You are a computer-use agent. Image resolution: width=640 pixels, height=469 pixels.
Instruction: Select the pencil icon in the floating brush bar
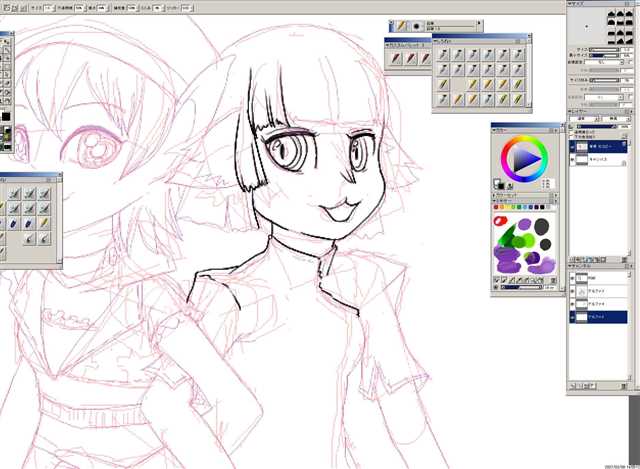point(401,26)
